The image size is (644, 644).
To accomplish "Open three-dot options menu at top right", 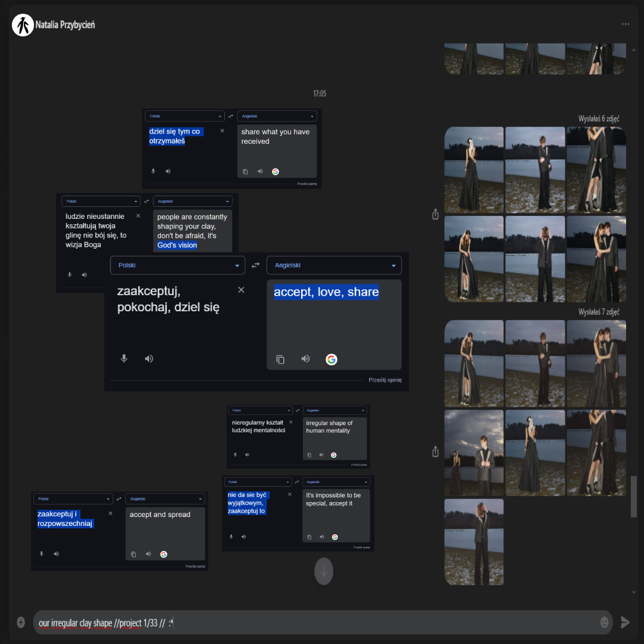I will pos(625,24).
